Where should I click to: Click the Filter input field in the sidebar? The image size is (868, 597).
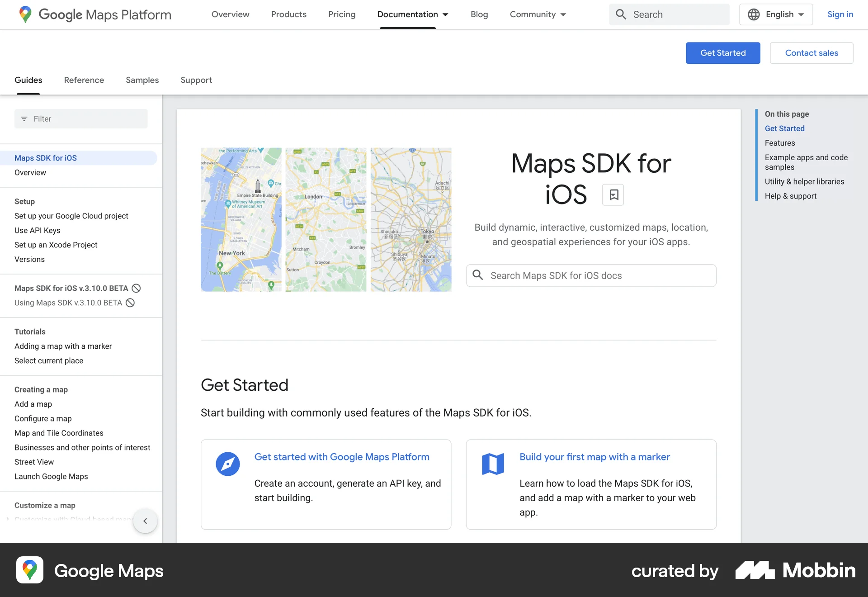coord(81,118)
